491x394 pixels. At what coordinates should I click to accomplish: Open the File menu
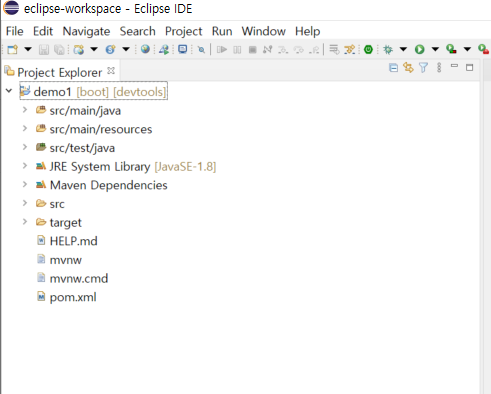(15, 31)
